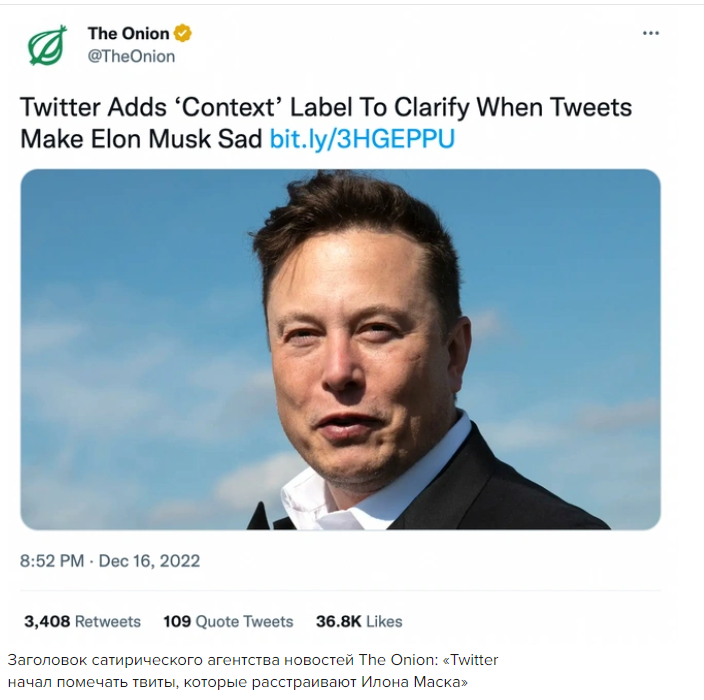Click The Onion green logo avatar

click(47, 45)
